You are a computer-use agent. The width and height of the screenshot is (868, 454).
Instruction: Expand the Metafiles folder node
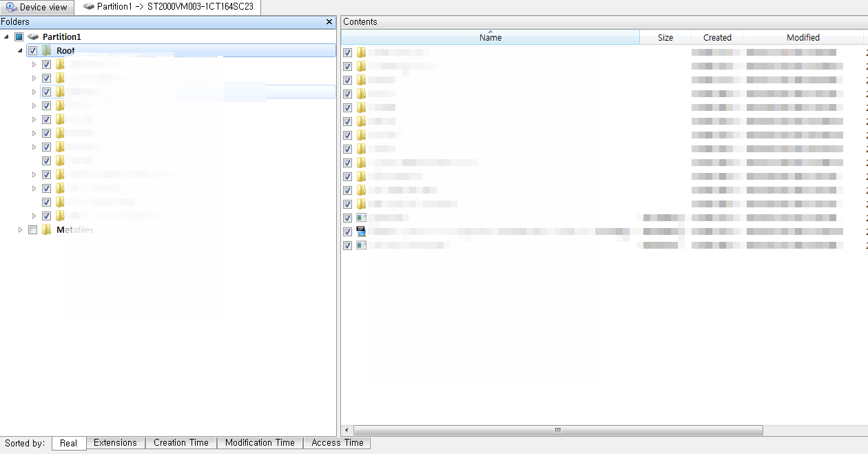20,229
